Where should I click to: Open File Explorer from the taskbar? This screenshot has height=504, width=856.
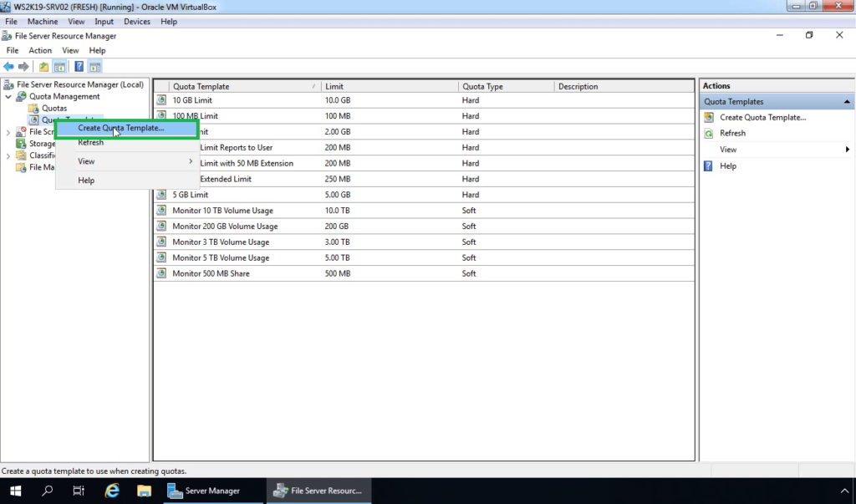[x=144, y=491]
